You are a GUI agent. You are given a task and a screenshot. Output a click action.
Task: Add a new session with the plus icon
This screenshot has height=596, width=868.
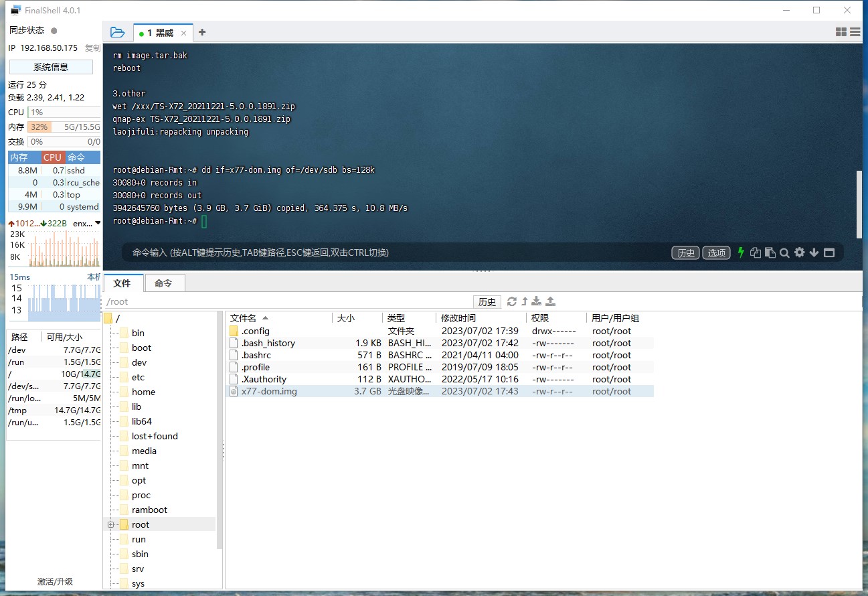[202, 32]
